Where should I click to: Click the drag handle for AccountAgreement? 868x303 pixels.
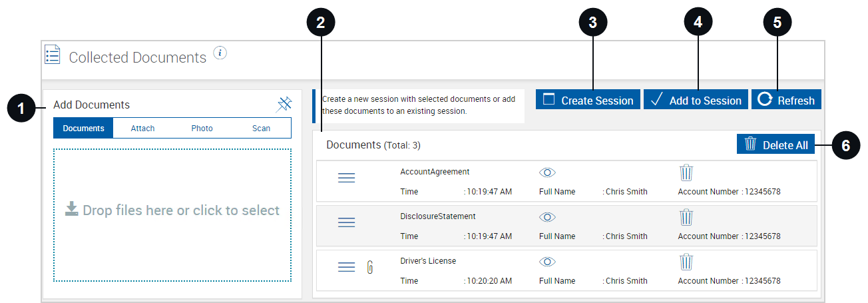tap(346, 178)
